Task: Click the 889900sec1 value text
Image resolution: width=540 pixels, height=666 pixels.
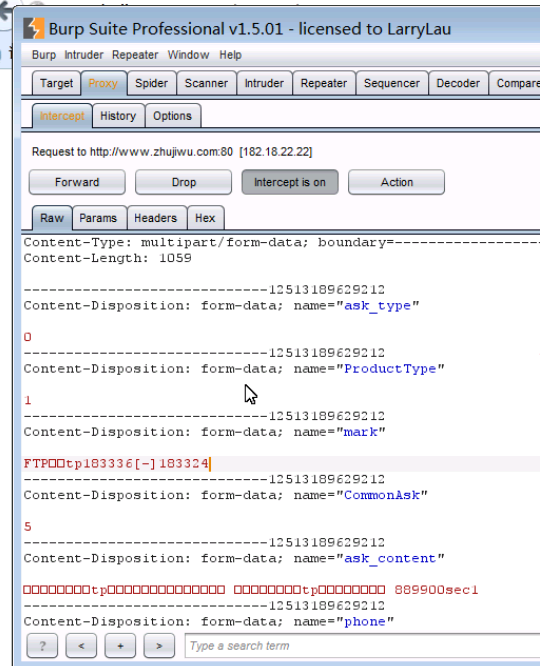Action: tap(436, 590)
